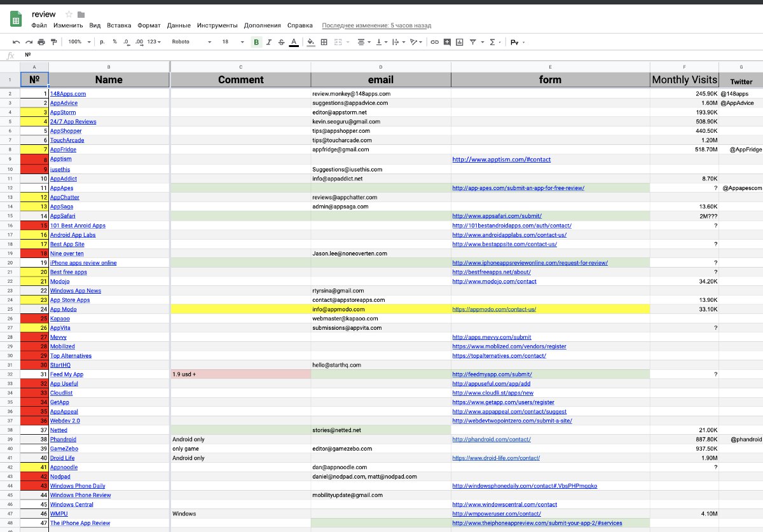Screen dimensions: 763x532
Task: Select the '1.9 usd +' comment cell
Action: point(240,374)
